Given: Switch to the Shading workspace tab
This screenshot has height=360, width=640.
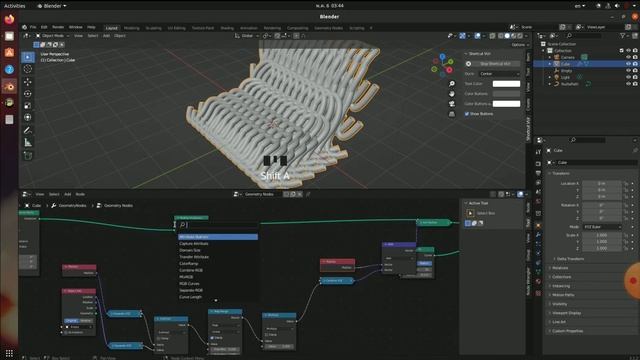Looking at the screenshot, I should pos(227,28).
